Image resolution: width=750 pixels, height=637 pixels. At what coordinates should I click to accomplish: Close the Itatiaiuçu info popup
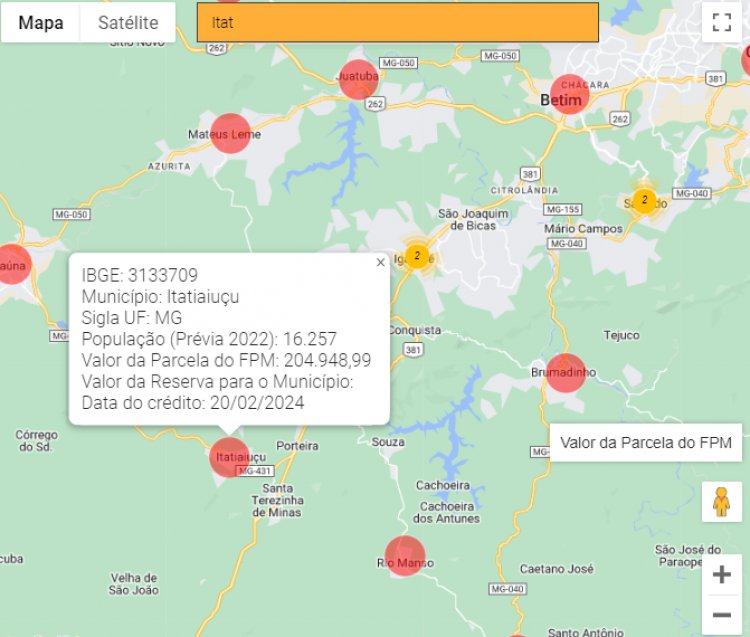380,263
